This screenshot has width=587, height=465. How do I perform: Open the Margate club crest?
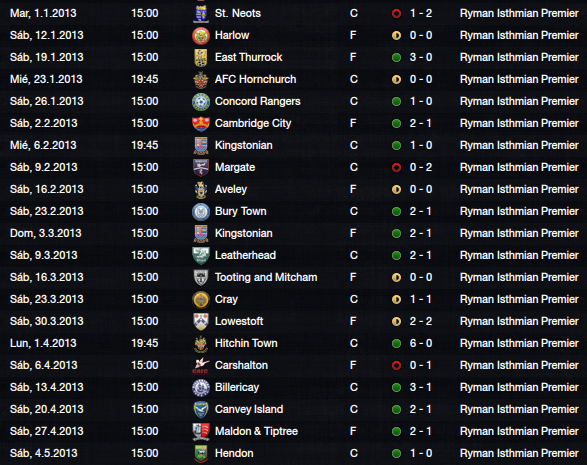[x=201, y=168]
